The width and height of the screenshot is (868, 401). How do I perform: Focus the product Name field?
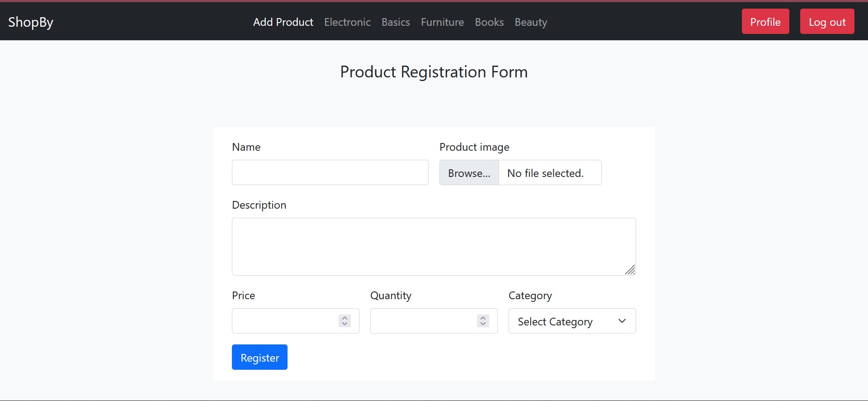pyautogui.click(x=330, y=172)
